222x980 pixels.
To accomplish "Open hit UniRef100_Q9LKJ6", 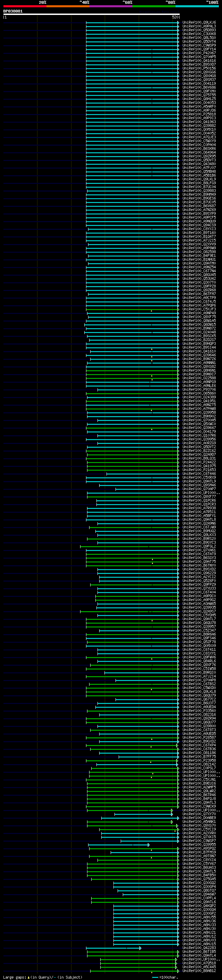I will pos(199,23).
